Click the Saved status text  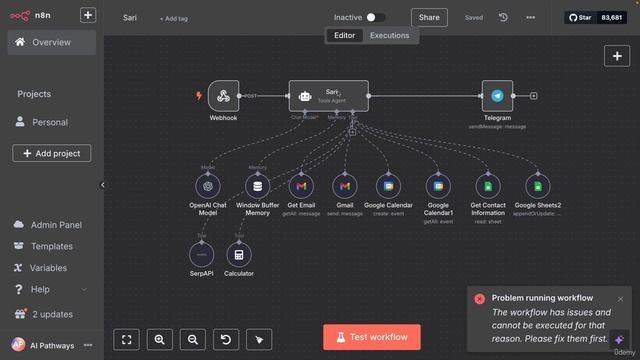(x=473, y=18)
